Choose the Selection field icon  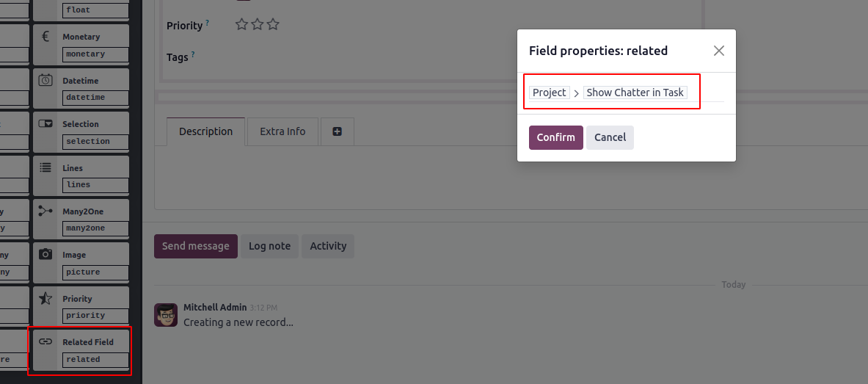(45, 123)
